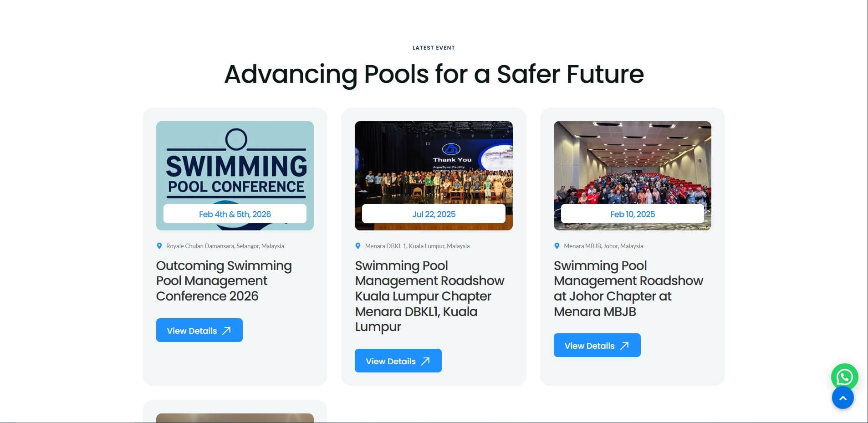Click the arrow icon on the Kuala Lumpur View Details button
Image resolution: width=868 pixels, height=423 pixels.
(425, 361)
